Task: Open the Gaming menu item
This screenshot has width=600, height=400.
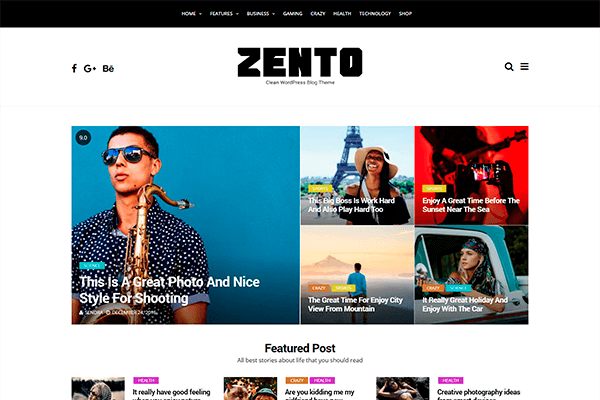Action: 293,14
